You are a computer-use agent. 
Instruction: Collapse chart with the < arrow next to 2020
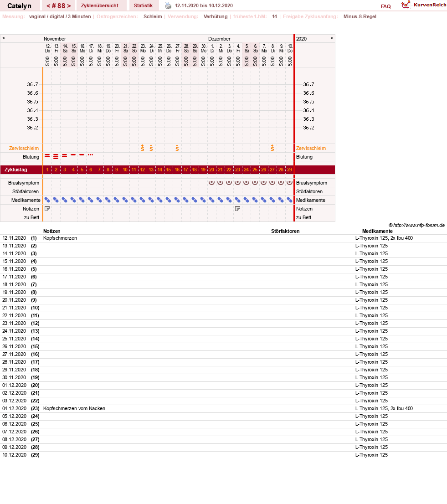[x=332, y=38]
